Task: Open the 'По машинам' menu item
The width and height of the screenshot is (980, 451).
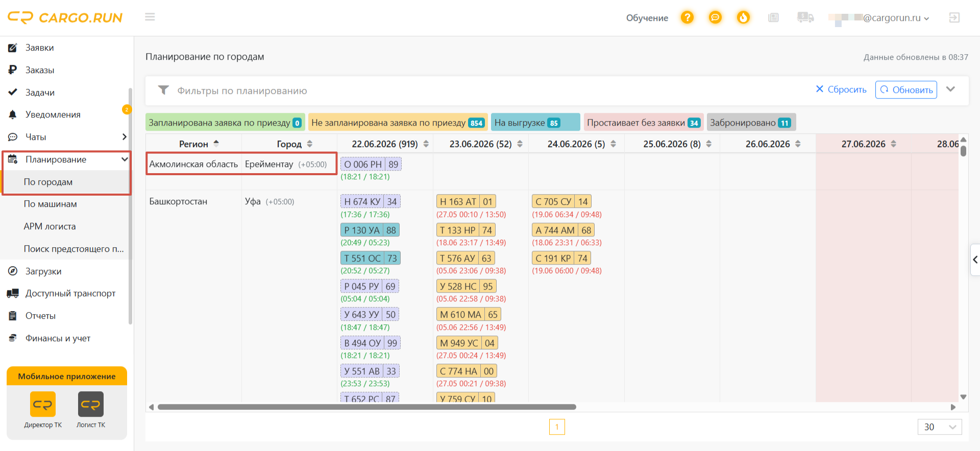Action: tap(51, 204)
